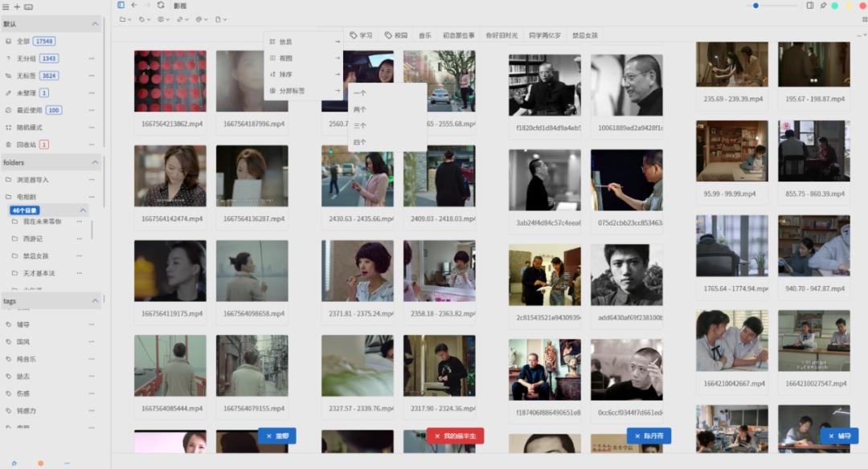This screenshot has height=469, width=868.
Task: Click the pin icon top right
Action: click(823, 6)
